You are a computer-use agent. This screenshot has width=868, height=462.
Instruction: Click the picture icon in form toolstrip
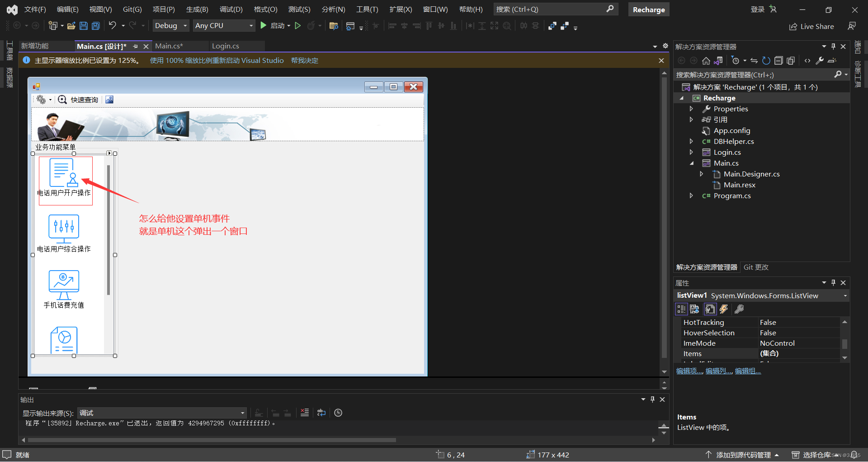(109, 100)
